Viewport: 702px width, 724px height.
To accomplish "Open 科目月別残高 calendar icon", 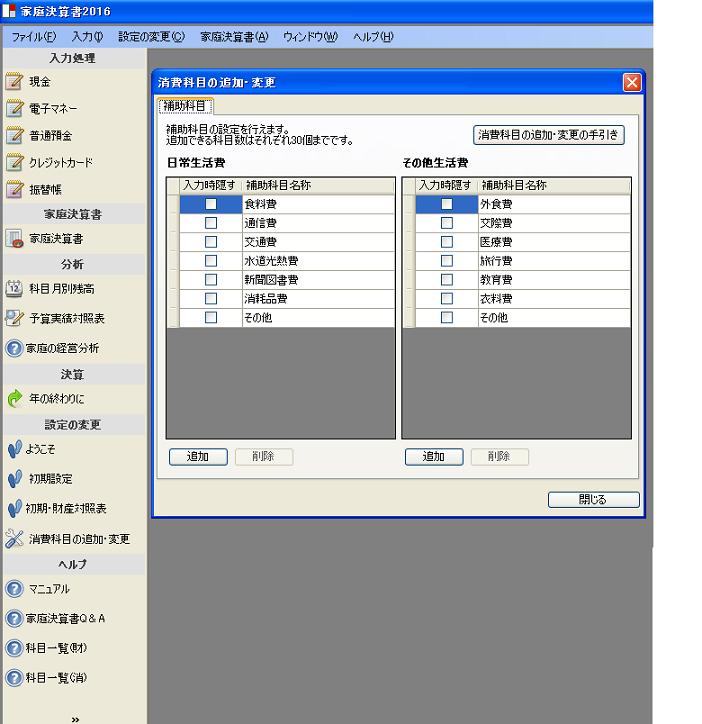I will pos(14,289).
